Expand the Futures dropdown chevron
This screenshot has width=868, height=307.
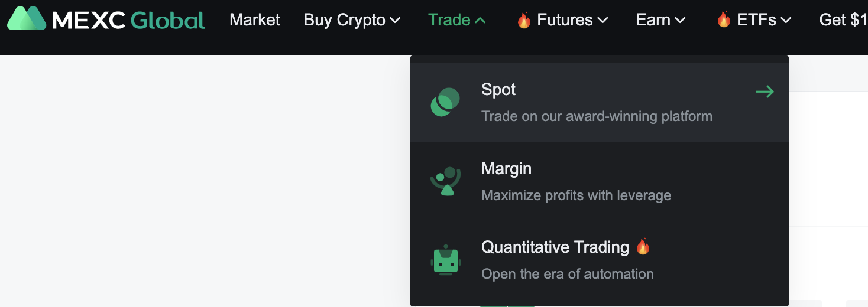click(x=603, y=20)
